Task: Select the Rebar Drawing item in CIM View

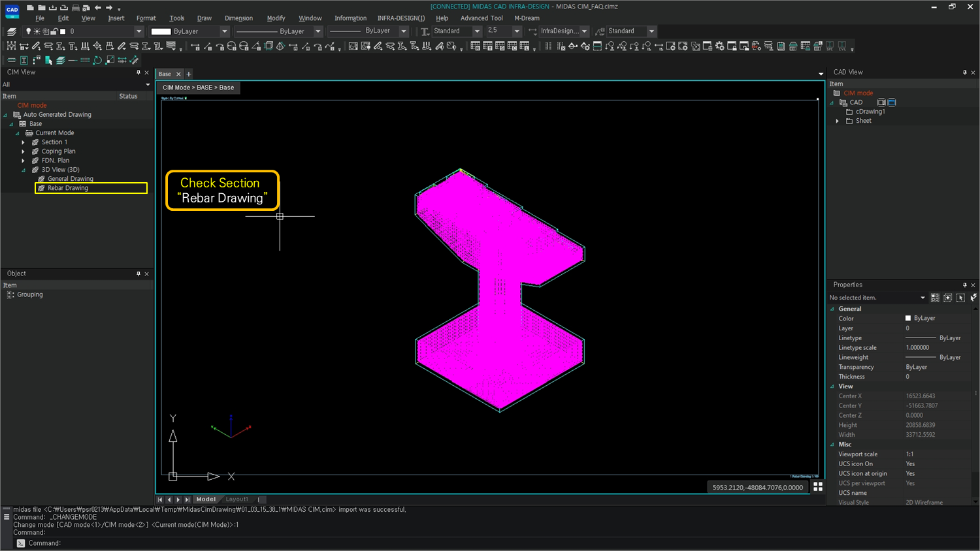Action: (68, 188)
